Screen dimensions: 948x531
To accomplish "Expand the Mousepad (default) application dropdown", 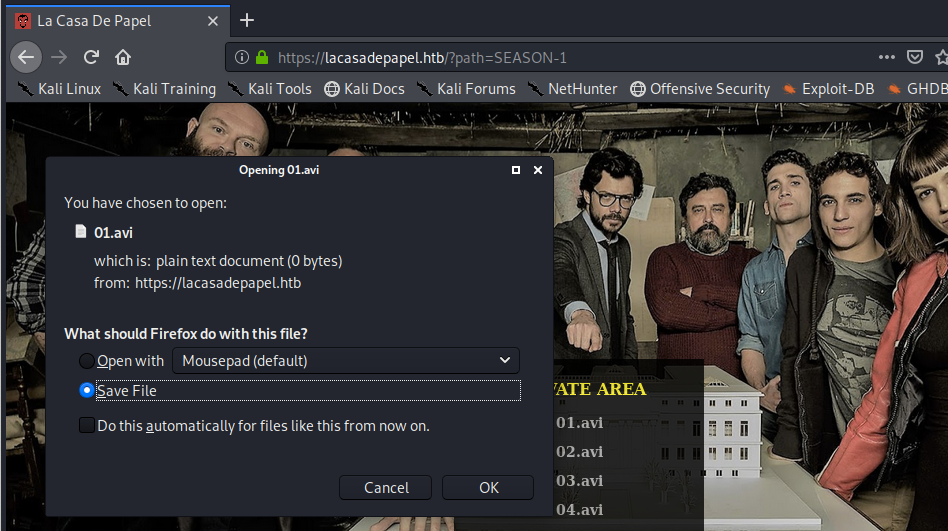I will click(346, 361).
